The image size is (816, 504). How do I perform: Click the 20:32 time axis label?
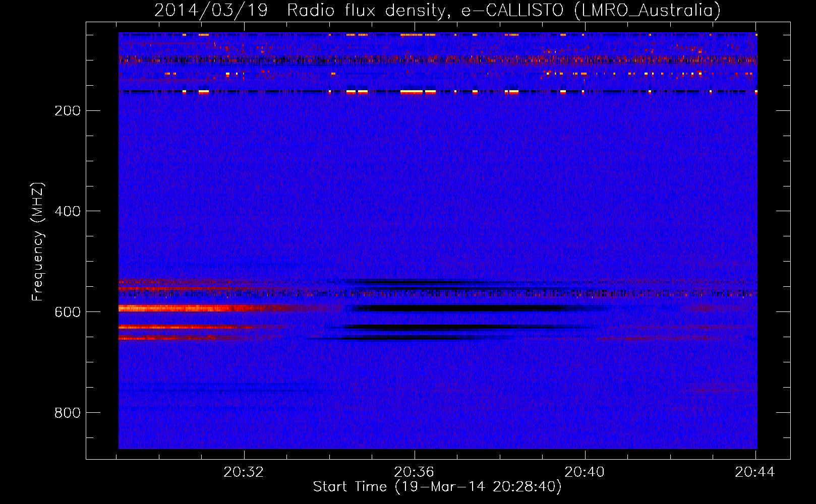pyautogui.click(x=244, y=472)
